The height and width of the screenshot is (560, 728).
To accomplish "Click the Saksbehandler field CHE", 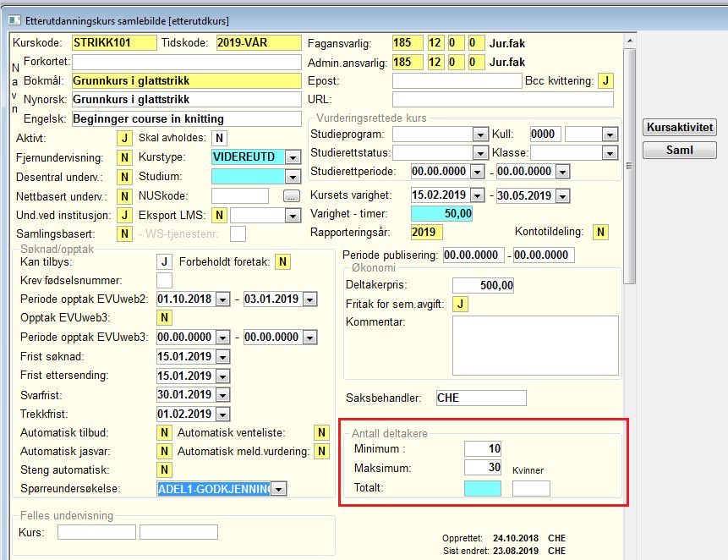I will 481,398.
